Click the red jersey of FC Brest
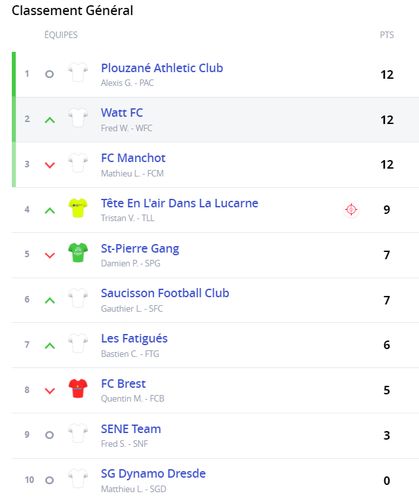 click(x=78, y=388)
